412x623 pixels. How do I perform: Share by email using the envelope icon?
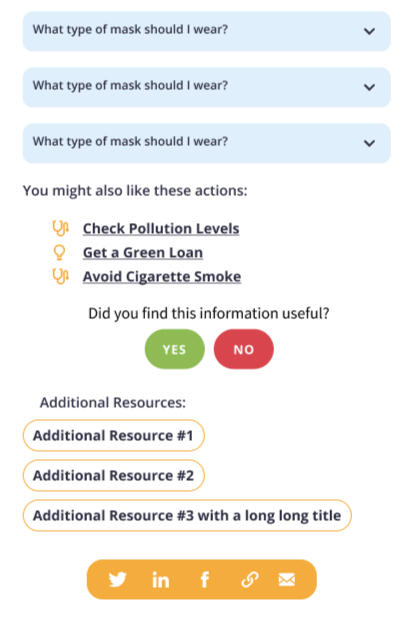click(287, 580)
